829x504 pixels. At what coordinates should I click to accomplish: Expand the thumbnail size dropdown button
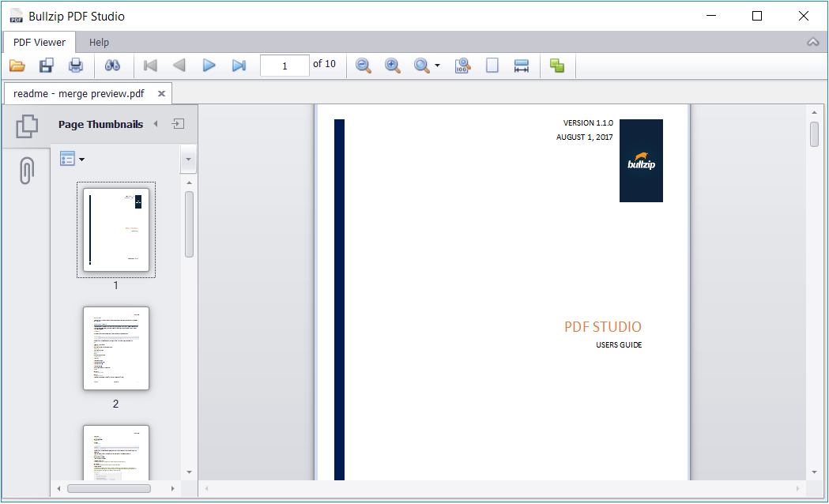188,159
